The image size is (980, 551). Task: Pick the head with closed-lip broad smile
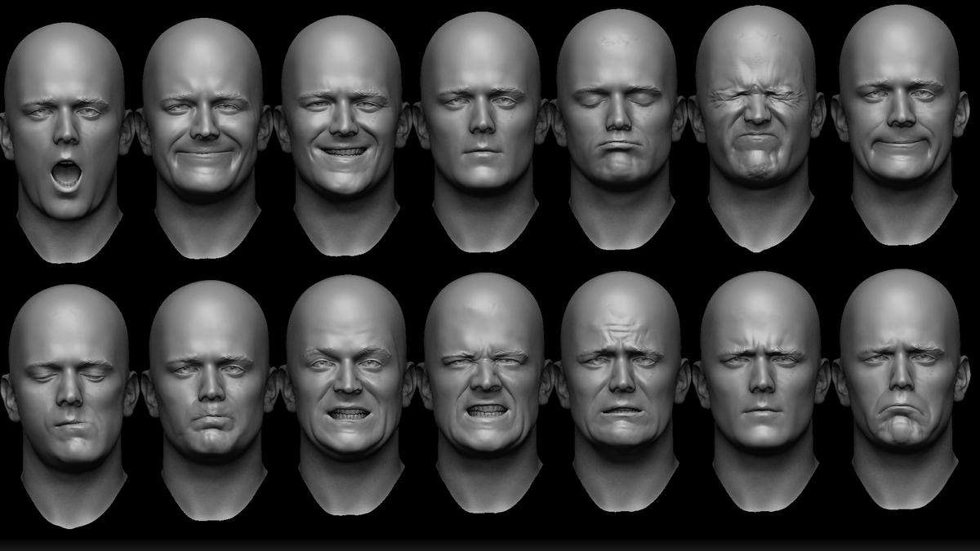[204, 139]
